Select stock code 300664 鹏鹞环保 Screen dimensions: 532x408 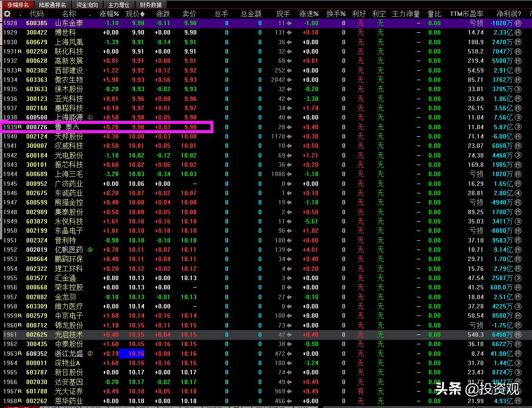click(37, 259)
